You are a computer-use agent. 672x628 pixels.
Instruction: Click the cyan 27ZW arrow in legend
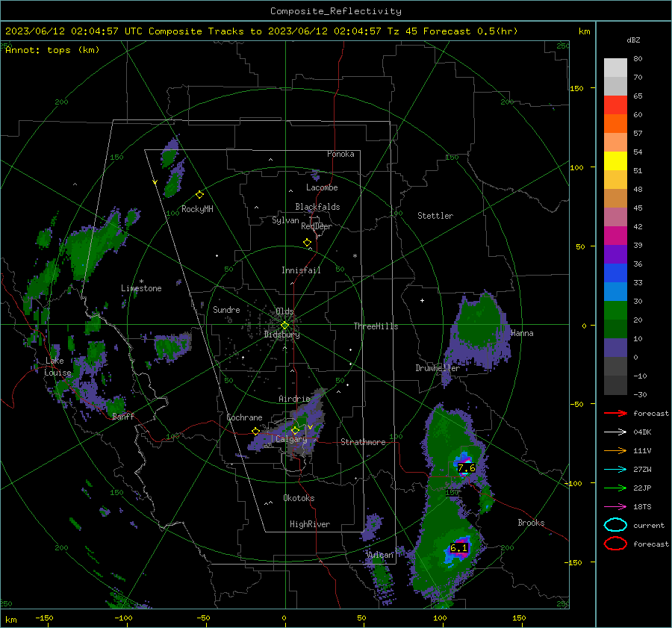pos(615,470)
